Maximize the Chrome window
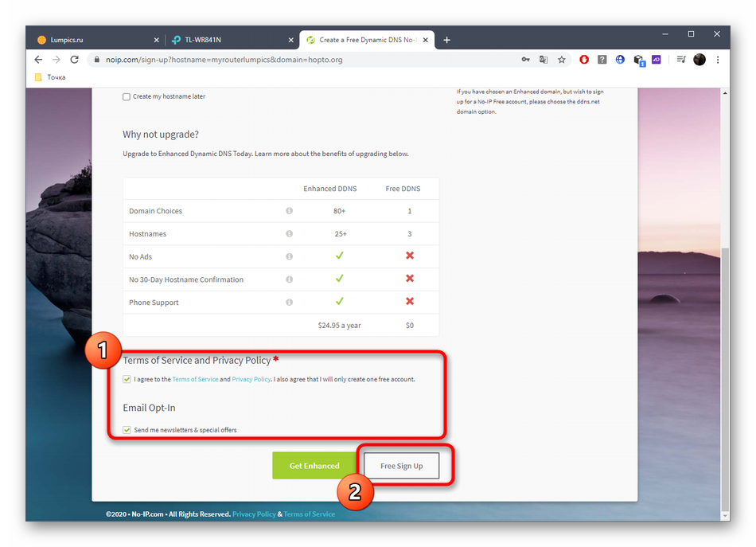 [691, 33]
